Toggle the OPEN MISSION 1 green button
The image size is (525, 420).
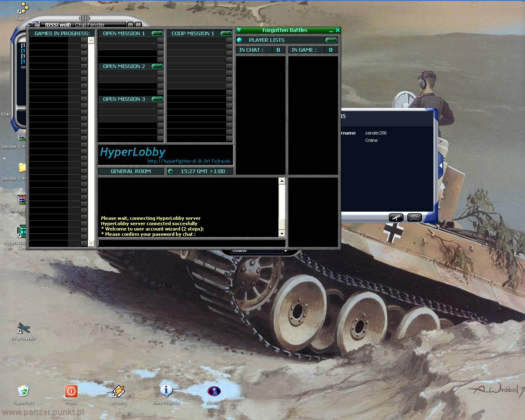click(157, 33)
